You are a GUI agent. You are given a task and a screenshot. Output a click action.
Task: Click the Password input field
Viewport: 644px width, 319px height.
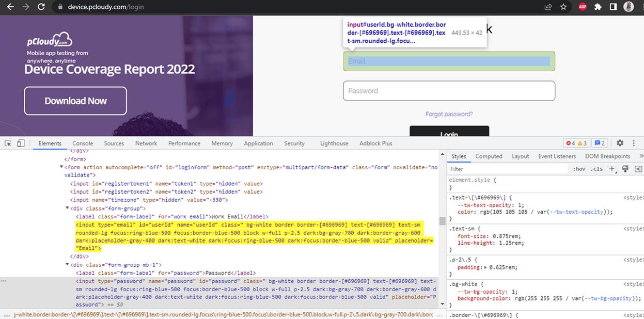click(449, 91)
